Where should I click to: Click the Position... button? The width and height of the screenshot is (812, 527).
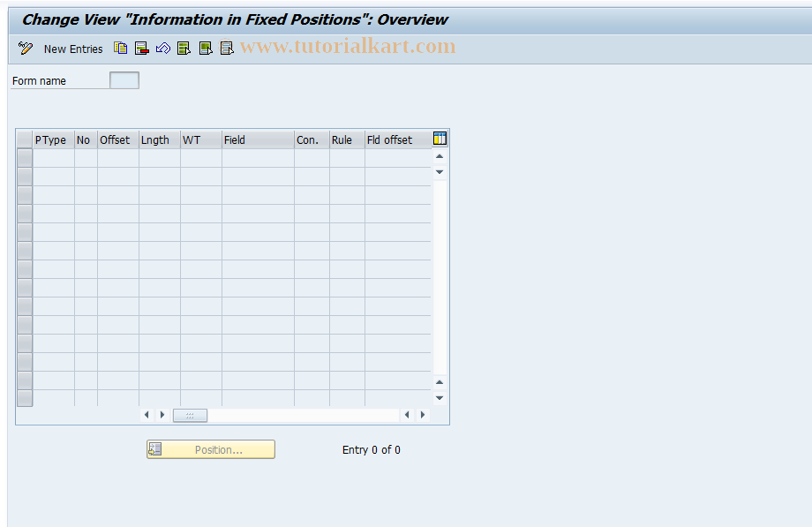click(211, 449)
